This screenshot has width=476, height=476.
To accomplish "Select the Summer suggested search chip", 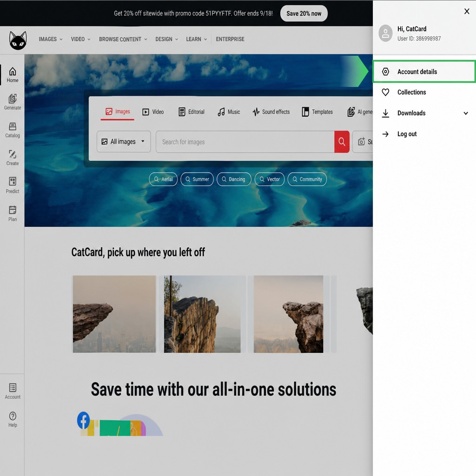I will (x=197, y=179).
